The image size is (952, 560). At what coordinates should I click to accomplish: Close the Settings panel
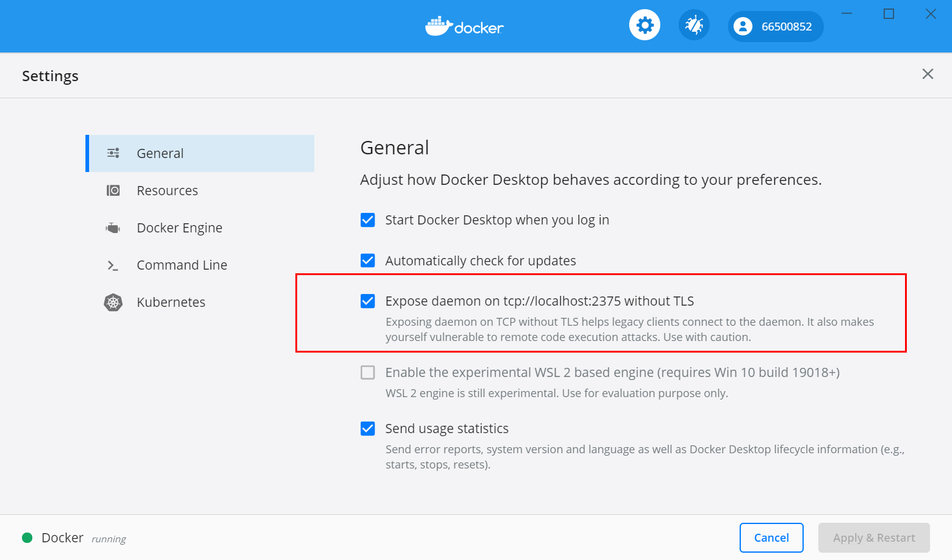928,74
